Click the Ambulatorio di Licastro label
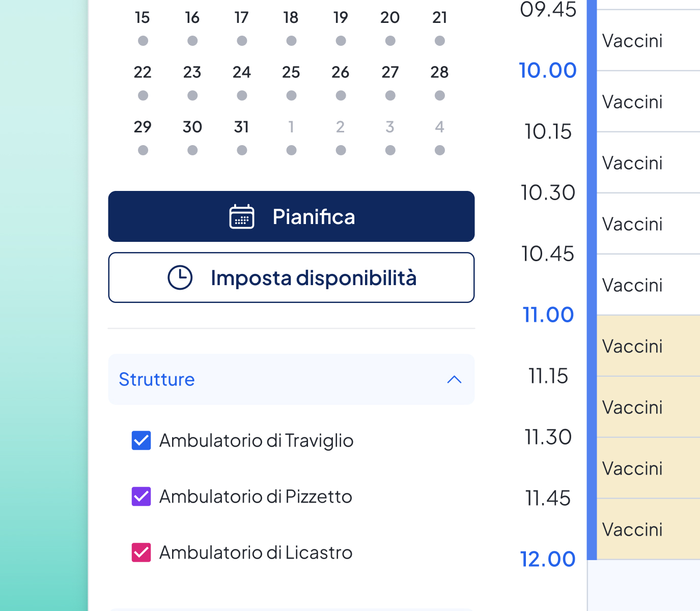This screenshot has height=611, width=700. tap(256, 552)
